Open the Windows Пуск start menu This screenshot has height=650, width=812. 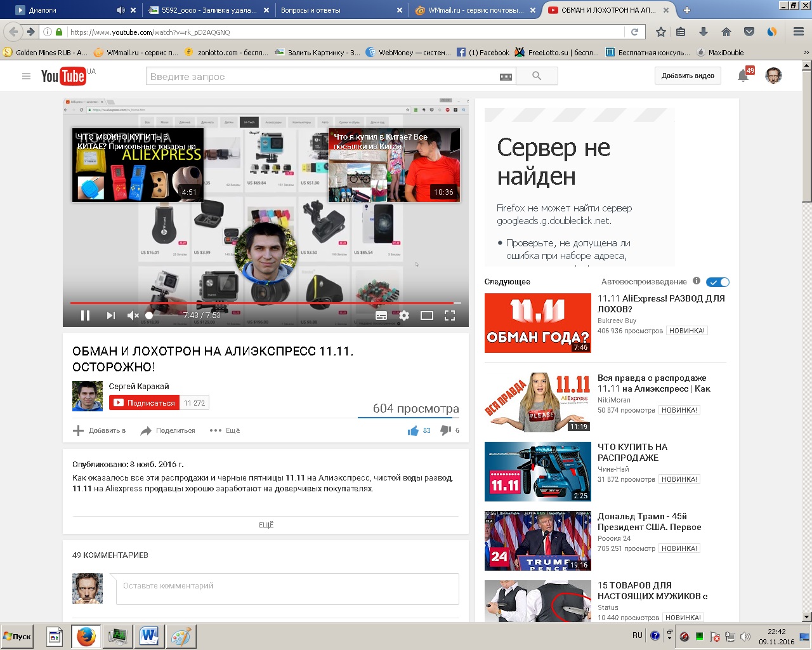[17, 636]
